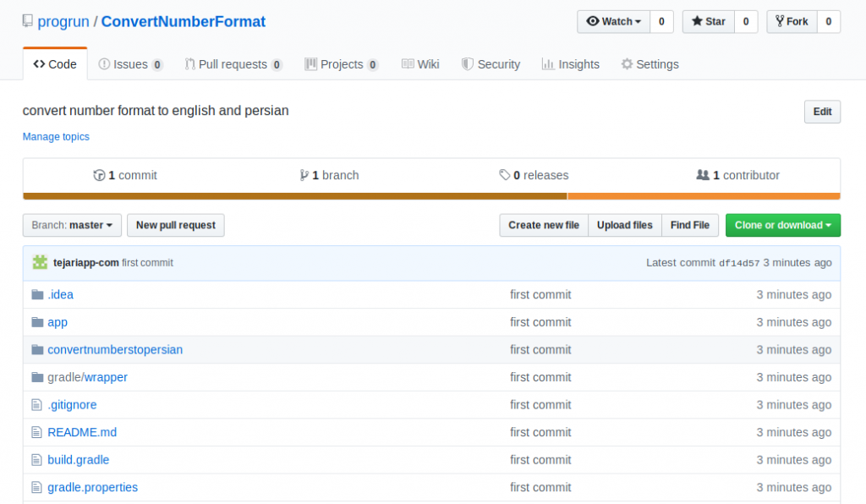Click the repository description text
The height and width of the screenshot is (504, 866).
[x=156, y=111]
